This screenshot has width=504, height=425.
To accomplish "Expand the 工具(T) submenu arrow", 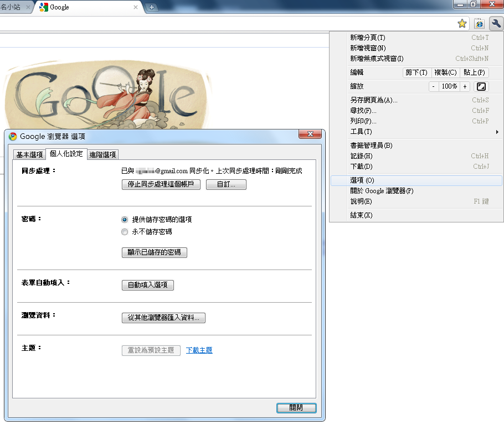I will [497, 132].
